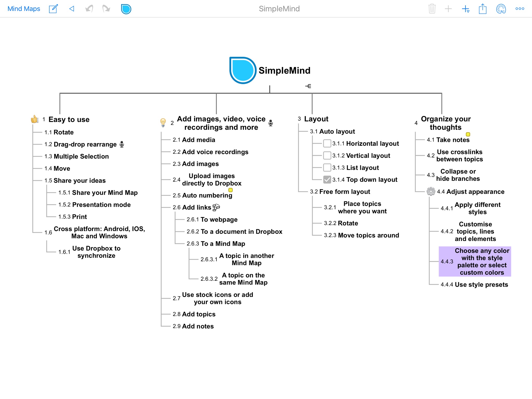Viewport: 532px width, 399px height.
Task: Tap the add child topic plus icon
Action: (x=465, y=9)
